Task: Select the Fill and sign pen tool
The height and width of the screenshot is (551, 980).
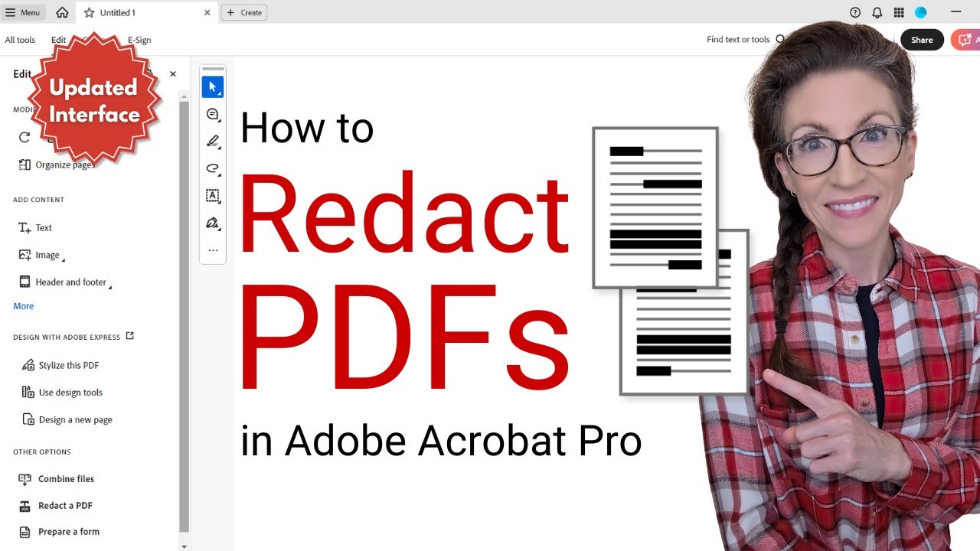Action: [x=213, y=223]
